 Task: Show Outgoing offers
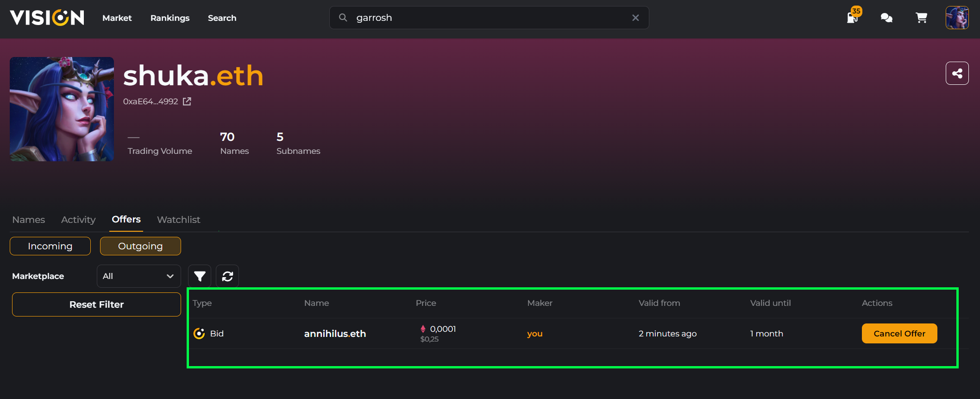(140, 246)
